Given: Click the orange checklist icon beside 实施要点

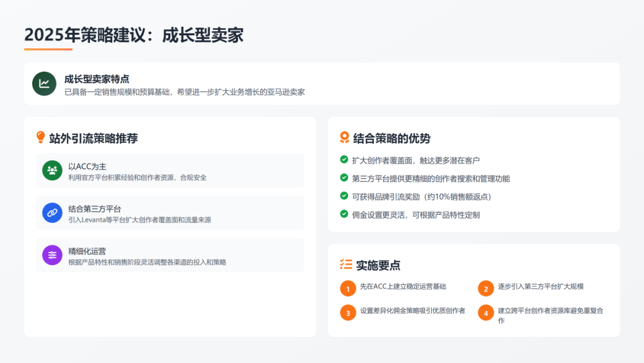Looking at the screenshot, I should pos(346,264).
